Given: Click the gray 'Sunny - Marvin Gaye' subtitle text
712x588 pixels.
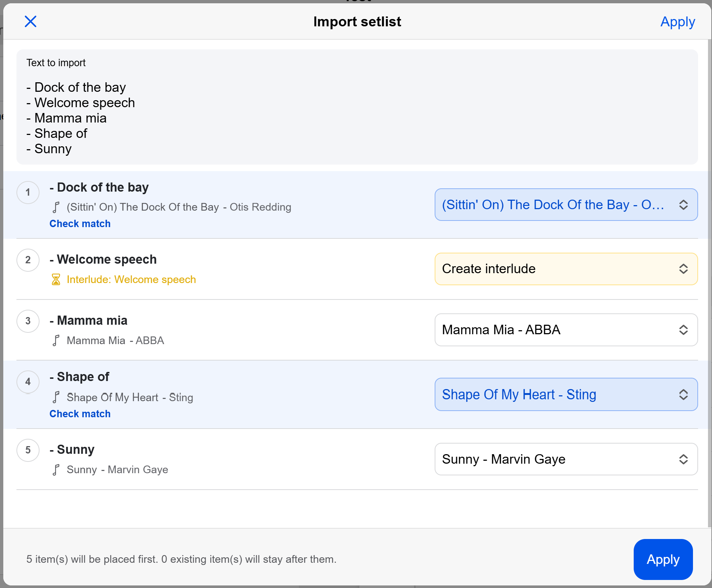Looking at the screenshot, I should point(117,470).
